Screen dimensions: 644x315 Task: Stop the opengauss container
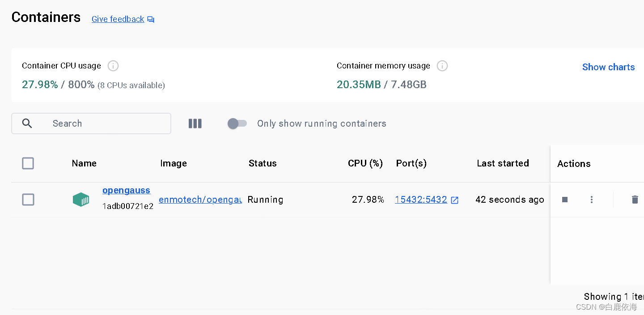[x=564, y=200]
